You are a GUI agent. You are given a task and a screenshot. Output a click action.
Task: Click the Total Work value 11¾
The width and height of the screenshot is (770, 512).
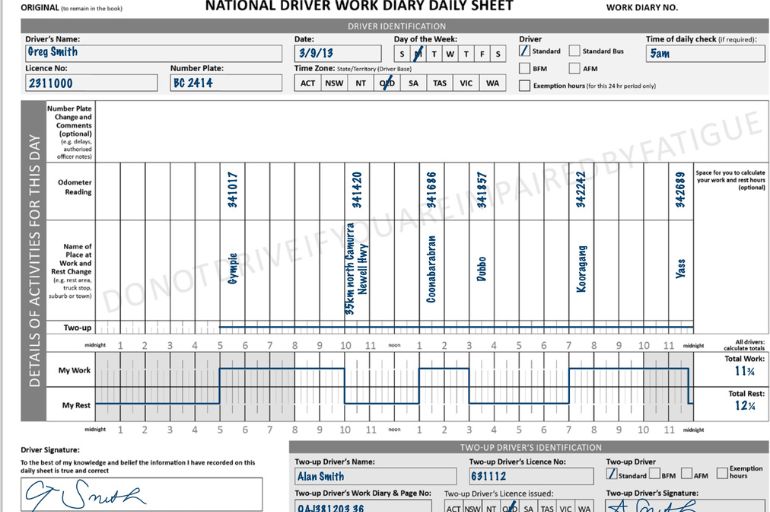point(744,371)
